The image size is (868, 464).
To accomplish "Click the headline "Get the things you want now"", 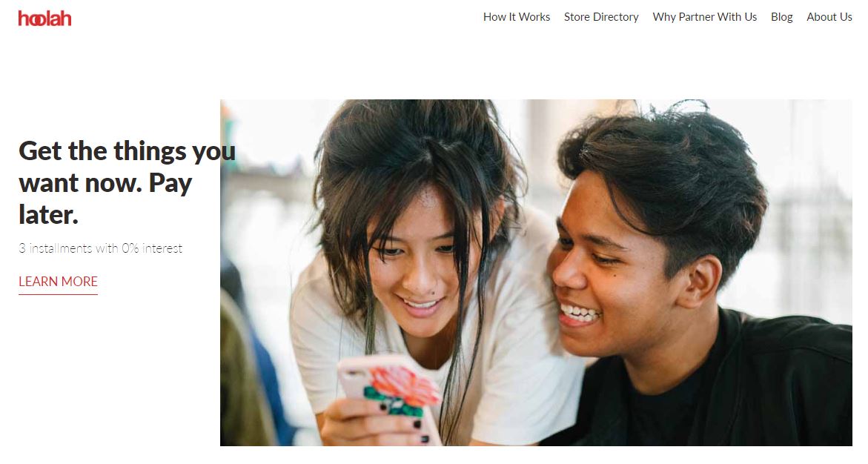I will (x=127, y=167).
